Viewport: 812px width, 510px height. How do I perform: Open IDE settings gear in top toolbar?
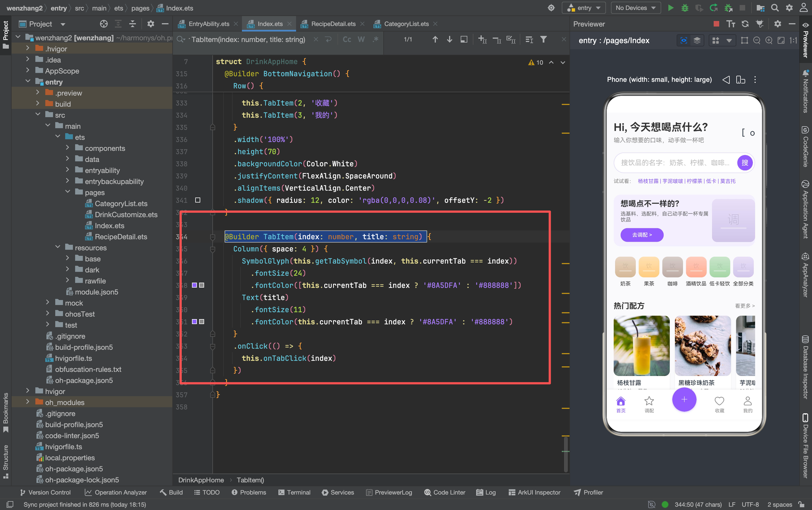click(789, 8)
